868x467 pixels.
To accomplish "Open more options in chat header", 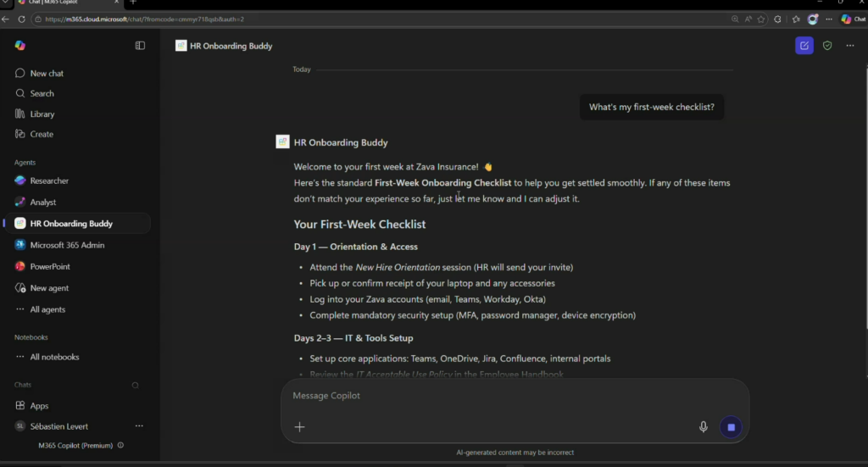I will [x=850, y=46].
